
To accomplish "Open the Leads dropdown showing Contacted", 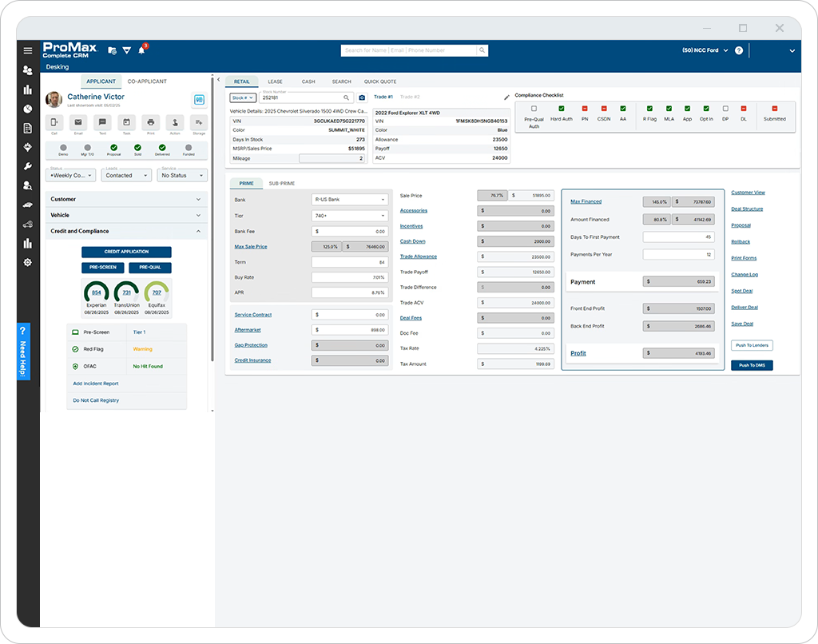I will [126, 175].
